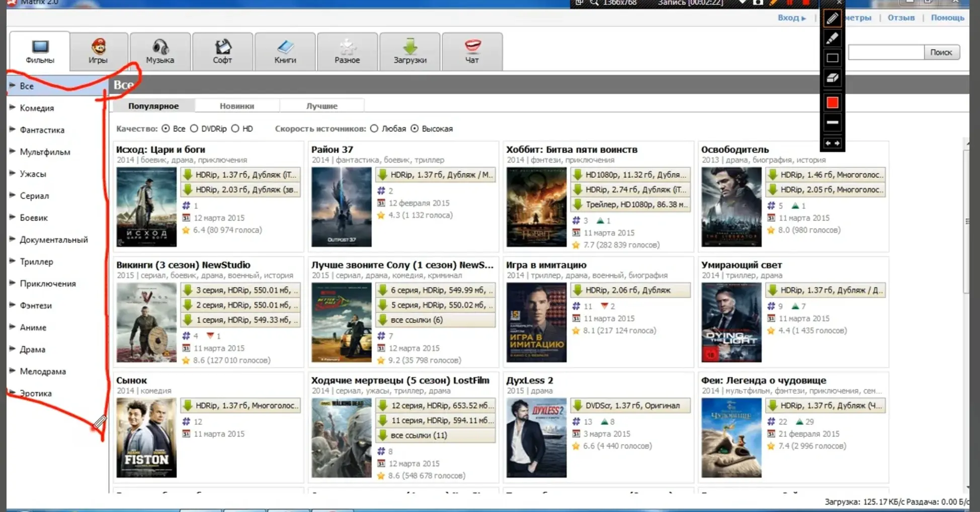980x512 pixels.
Task: Open the ДухLess 2 poster thumbnail
Action: pyautogui.click(x=536, y=437)
